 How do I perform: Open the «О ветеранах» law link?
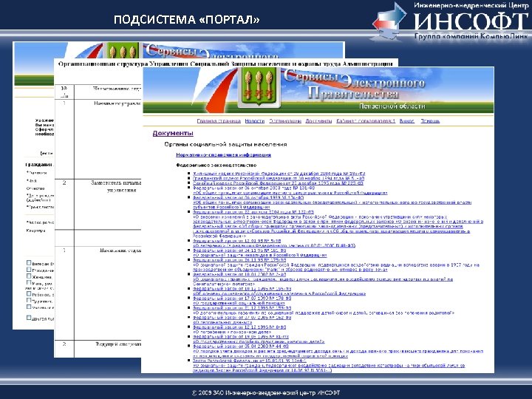274,245
